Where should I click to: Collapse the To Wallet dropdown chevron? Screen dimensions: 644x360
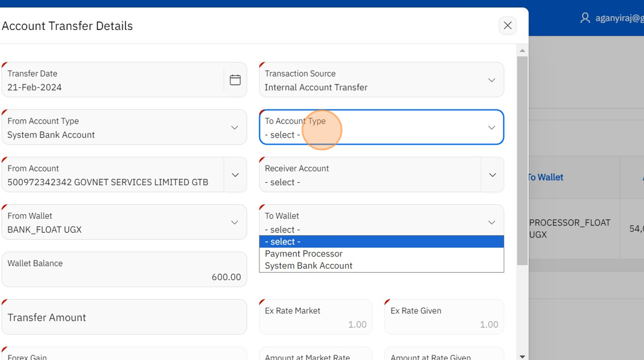(x=491, y=223)
